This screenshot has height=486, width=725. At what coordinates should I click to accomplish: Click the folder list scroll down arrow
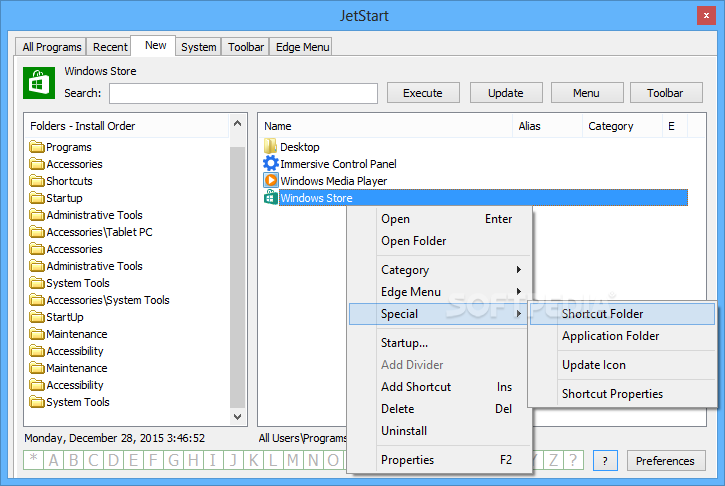click(238, 417)
